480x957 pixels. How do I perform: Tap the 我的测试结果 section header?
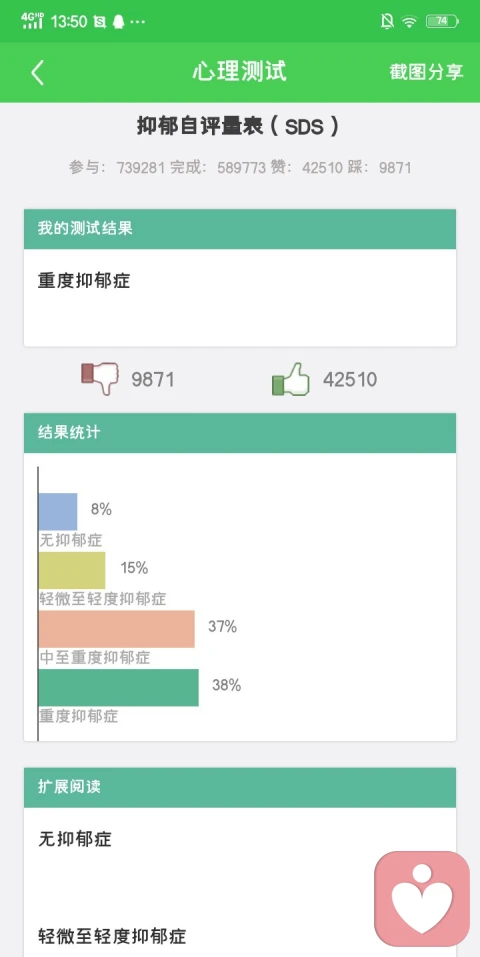point(240,229)
